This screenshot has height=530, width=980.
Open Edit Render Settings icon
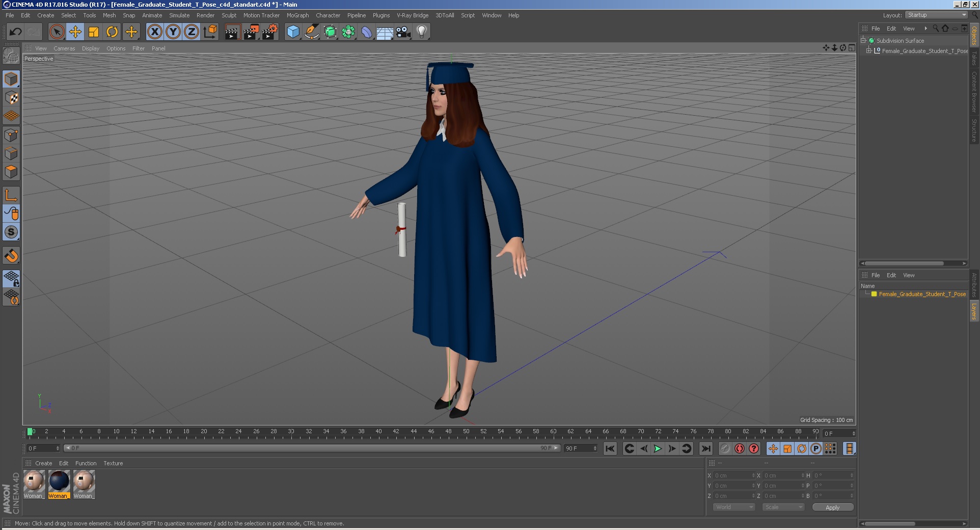pyautogui.click(x=270, y=32)
